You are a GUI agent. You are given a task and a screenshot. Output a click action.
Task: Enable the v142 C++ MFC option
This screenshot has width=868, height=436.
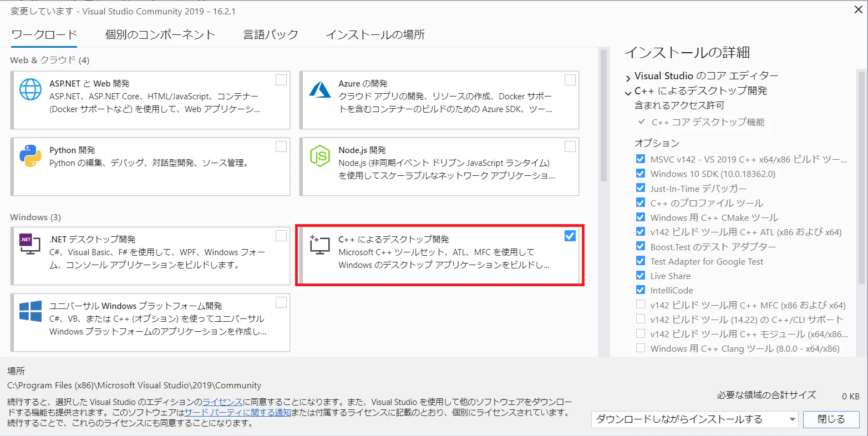[641, 305]
